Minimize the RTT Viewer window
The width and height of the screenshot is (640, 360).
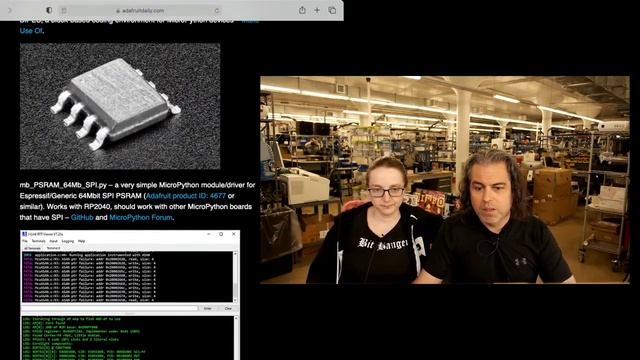coord(209,234)
